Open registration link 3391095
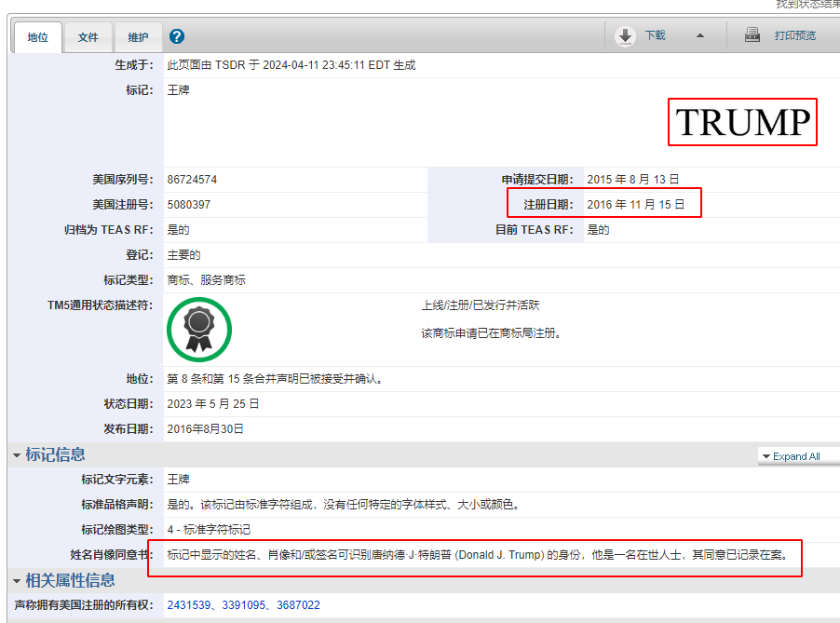This screenshot has height=623, width=840. pyautogui.click(x=244, y=605)
